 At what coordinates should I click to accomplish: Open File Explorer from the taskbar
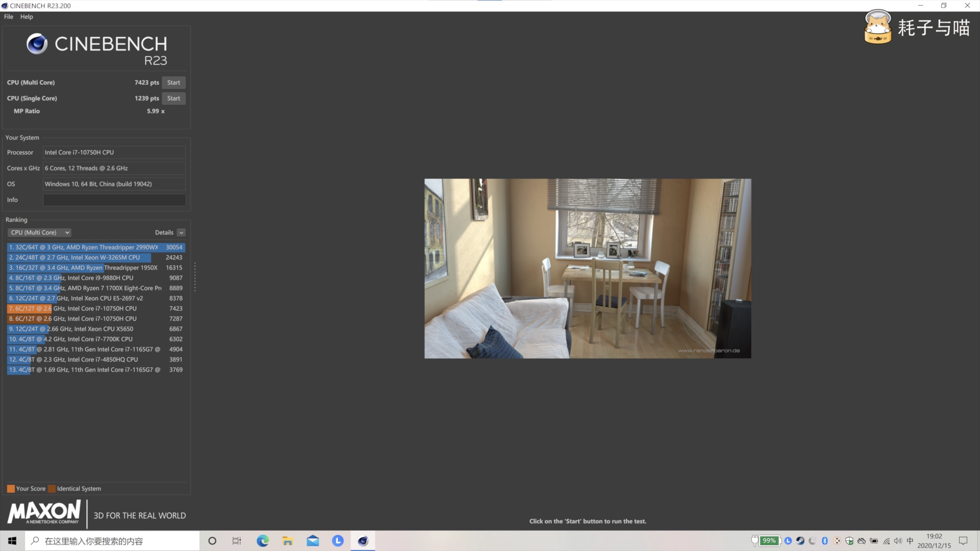tap(287, 541)
